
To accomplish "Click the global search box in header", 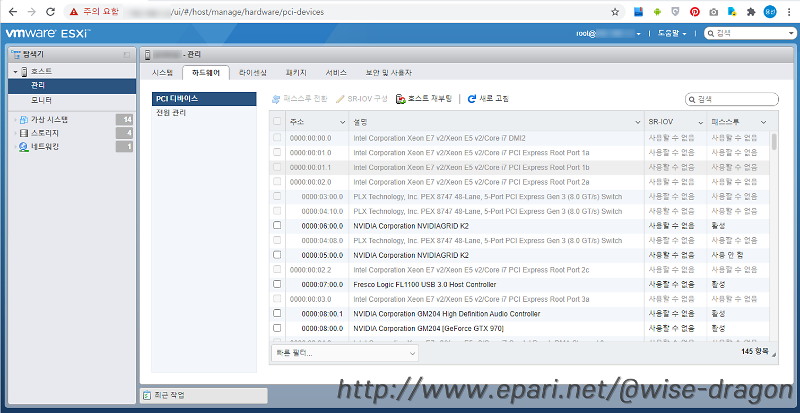I will pos(749,34).
